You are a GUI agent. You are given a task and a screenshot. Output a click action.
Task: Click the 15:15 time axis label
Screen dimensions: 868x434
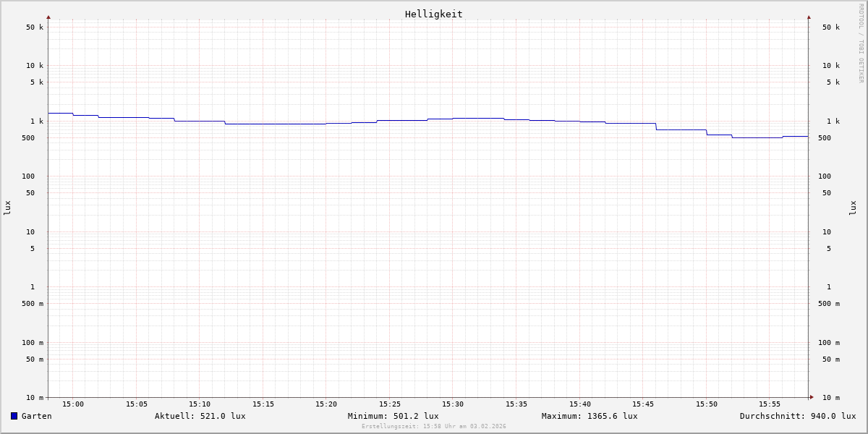click(x=263, y=404)
